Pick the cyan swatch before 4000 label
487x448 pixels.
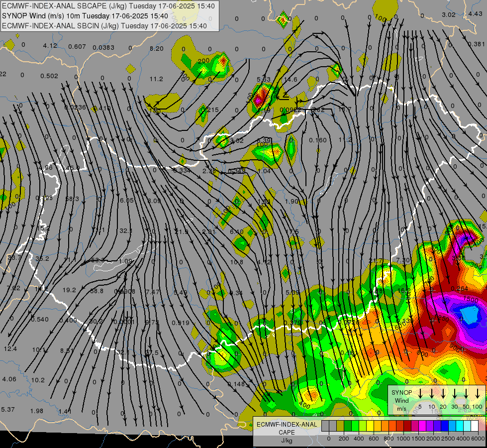point(459,426)
